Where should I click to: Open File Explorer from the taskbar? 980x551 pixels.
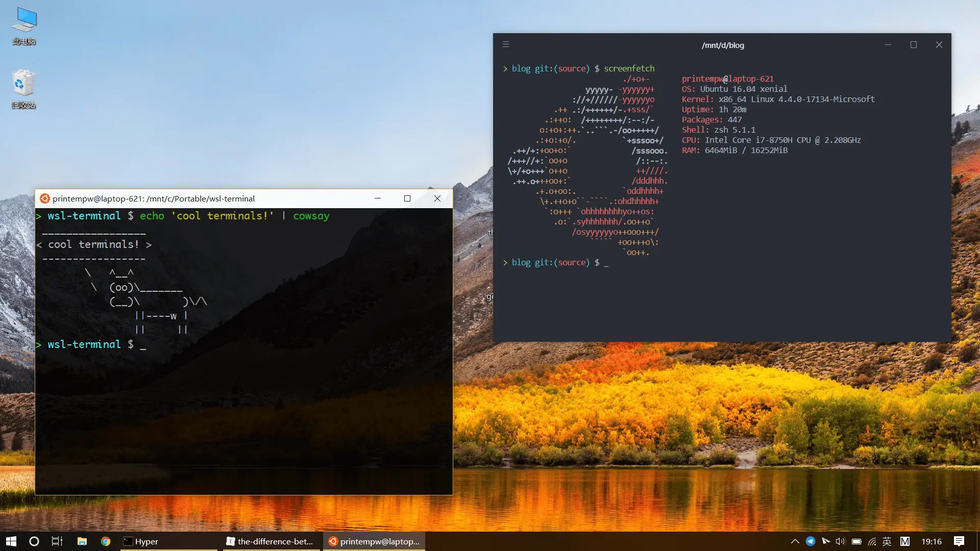click(x=82, y=541)
